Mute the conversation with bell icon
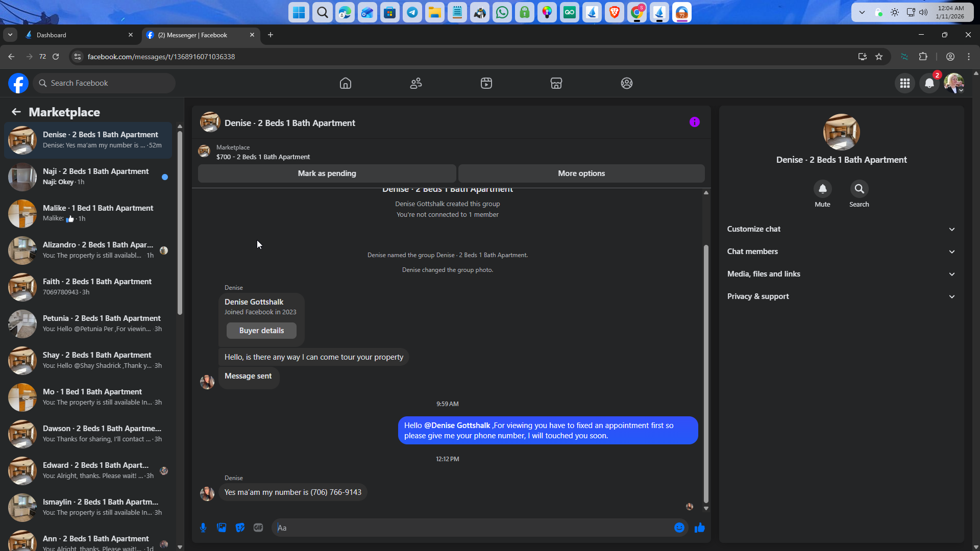 click(822, 189)
